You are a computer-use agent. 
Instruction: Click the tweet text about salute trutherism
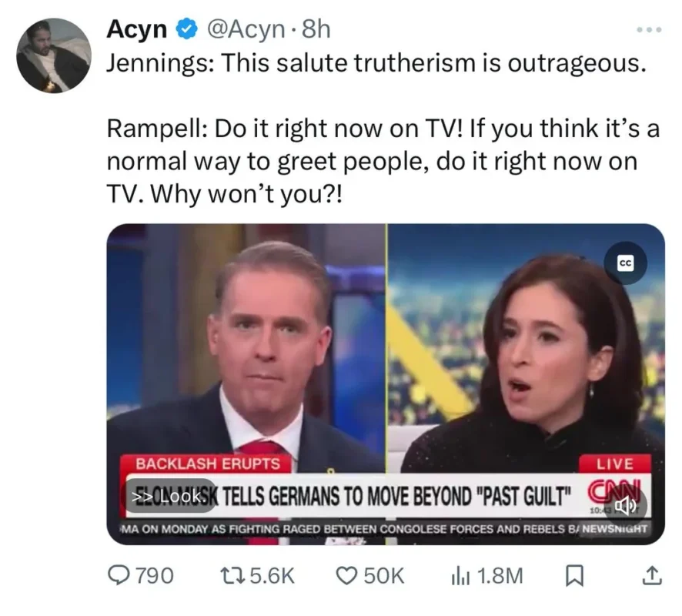pos(375,64)
